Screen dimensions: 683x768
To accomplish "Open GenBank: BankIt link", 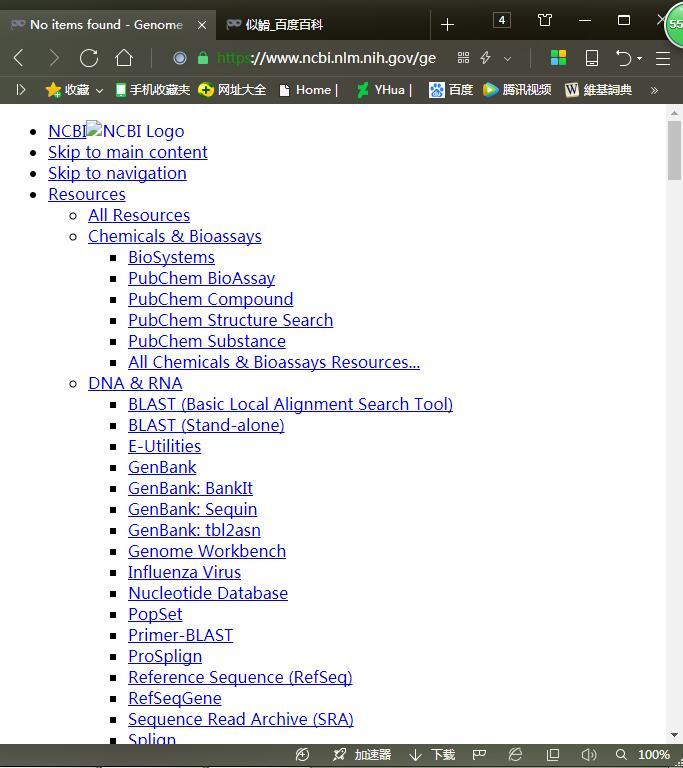I will coord(191,488).
